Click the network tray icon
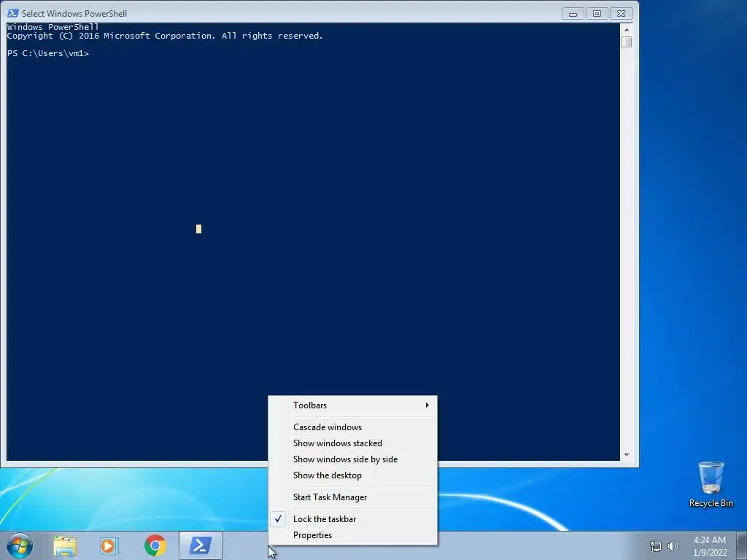The image size is (747, 560). coord(656,546)
